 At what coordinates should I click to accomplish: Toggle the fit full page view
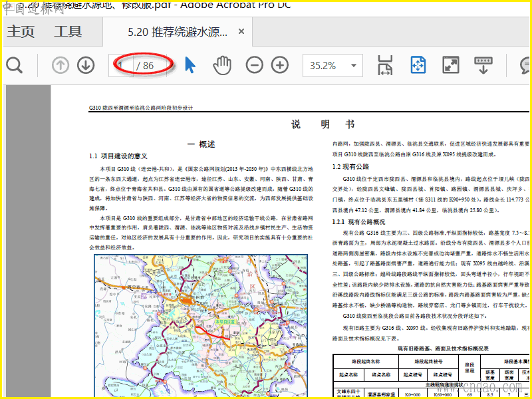[418, 65]
